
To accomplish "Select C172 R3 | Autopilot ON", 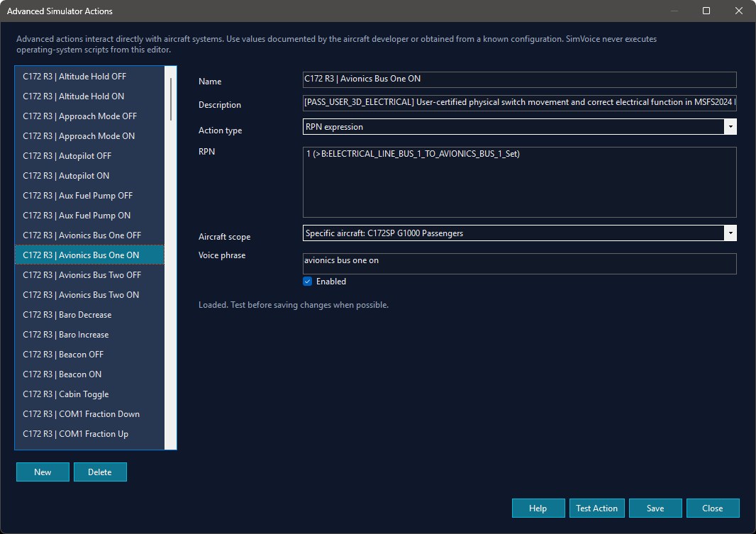I will click(89, 176).
